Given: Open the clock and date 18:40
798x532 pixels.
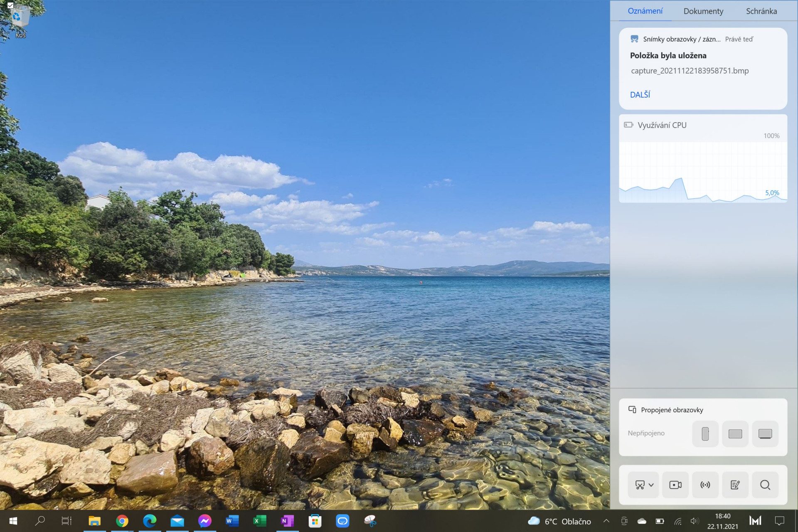Looking at the screenshot, I should [x=723, y=521].
